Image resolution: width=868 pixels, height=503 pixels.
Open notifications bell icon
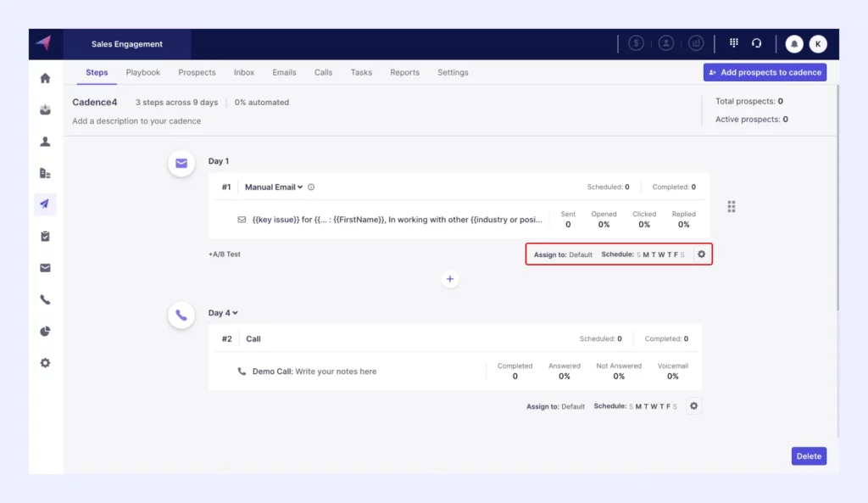coord(794,43)
